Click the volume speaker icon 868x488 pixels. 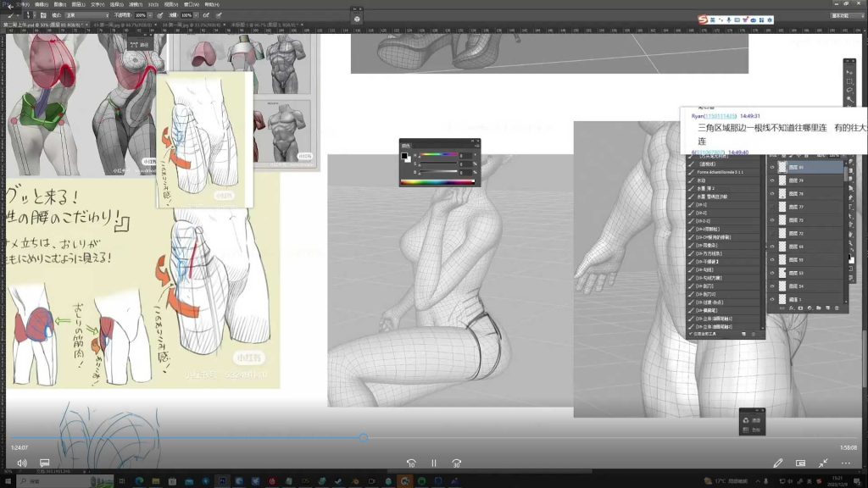pos(22,463)
